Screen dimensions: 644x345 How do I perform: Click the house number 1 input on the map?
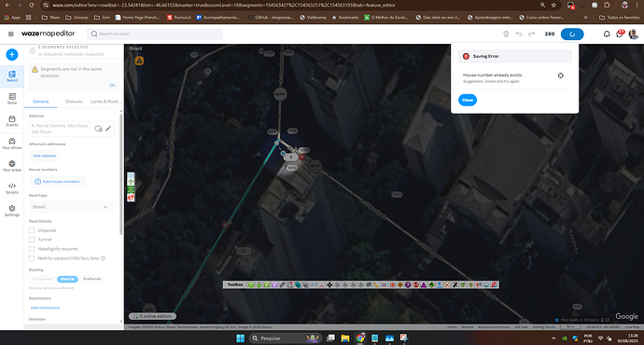coord(291,158)
